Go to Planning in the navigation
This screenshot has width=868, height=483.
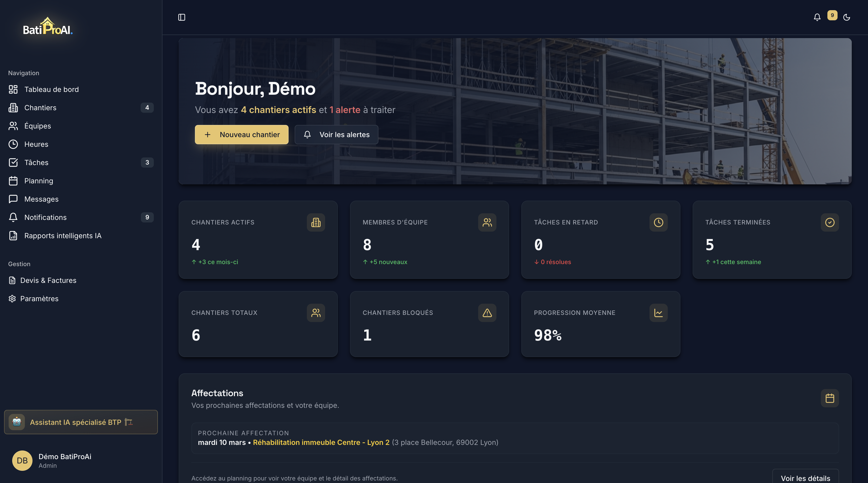coord(39,181)
